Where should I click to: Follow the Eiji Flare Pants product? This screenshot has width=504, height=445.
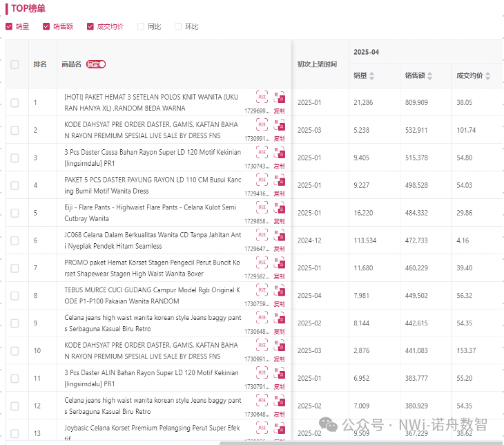point(262,207)
